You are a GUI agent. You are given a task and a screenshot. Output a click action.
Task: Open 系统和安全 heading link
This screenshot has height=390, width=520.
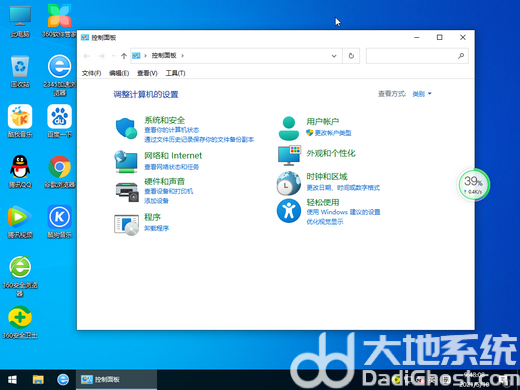[x=164, y=120]
